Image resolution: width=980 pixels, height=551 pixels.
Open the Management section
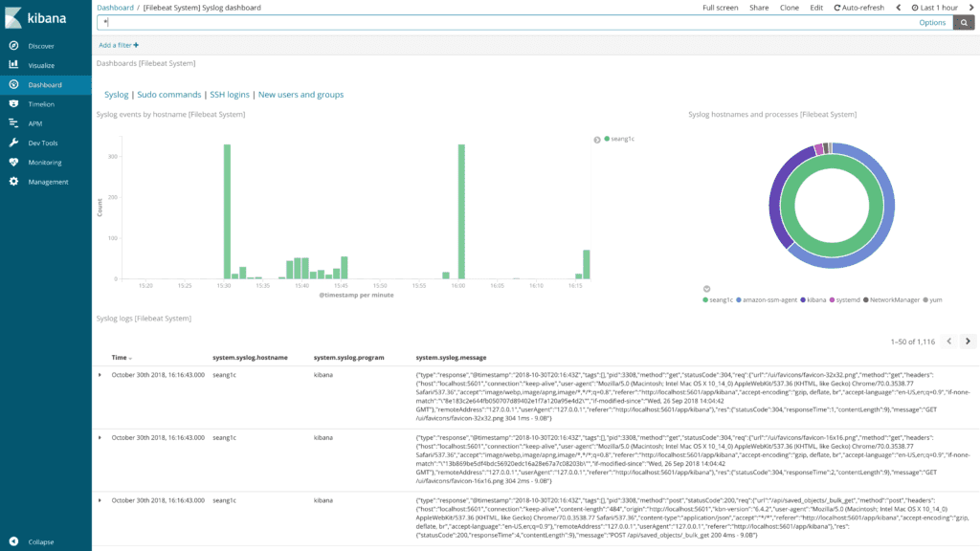[x=48, y=182]
